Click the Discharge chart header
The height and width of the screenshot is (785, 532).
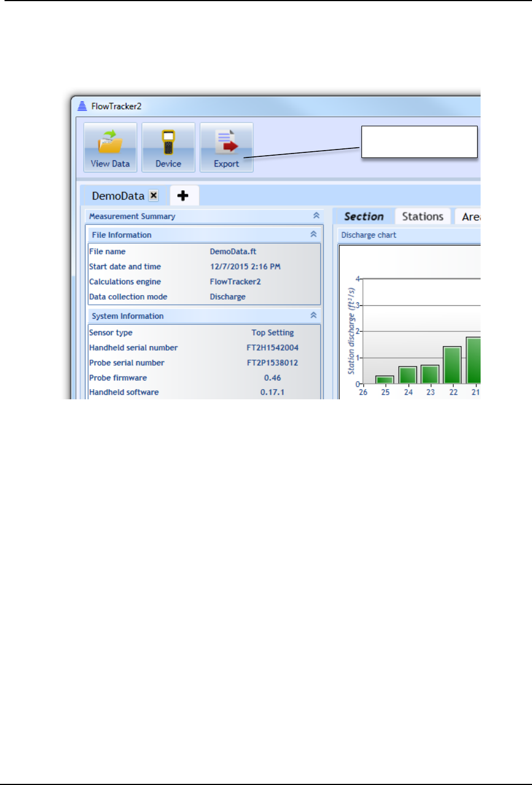click(x=369, y=235)
